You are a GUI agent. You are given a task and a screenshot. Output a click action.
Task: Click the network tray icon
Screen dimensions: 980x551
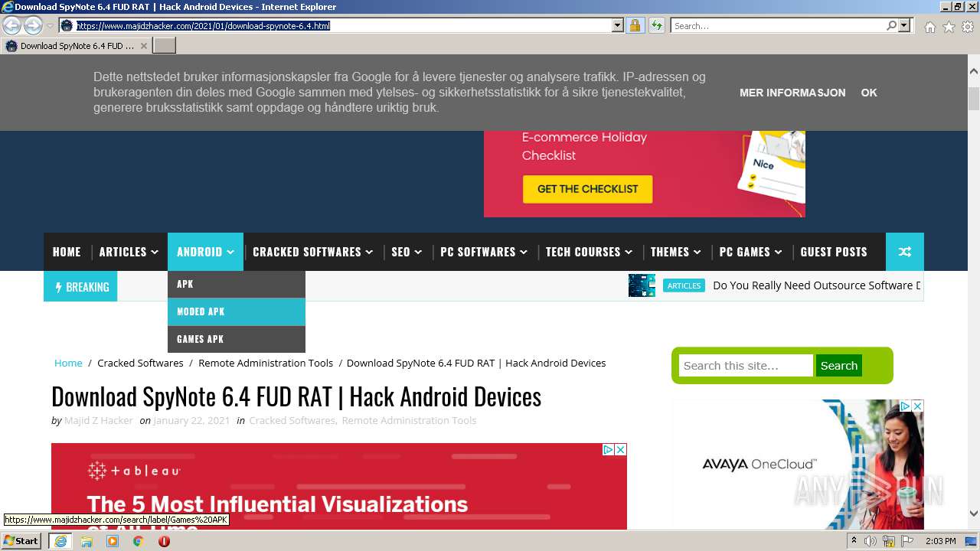click(889, 541)
